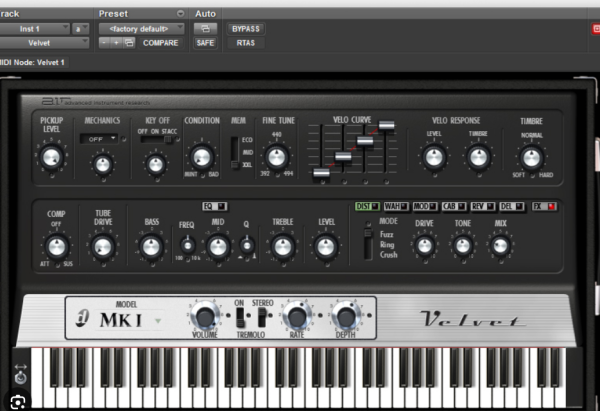Open the factory default preset dropdown
This screenshot has width=600, height=411.
tap(141, 29)
